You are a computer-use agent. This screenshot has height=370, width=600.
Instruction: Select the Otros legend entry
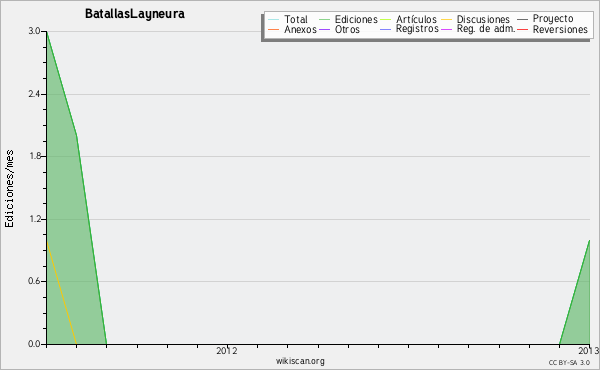tap(347, 29)
